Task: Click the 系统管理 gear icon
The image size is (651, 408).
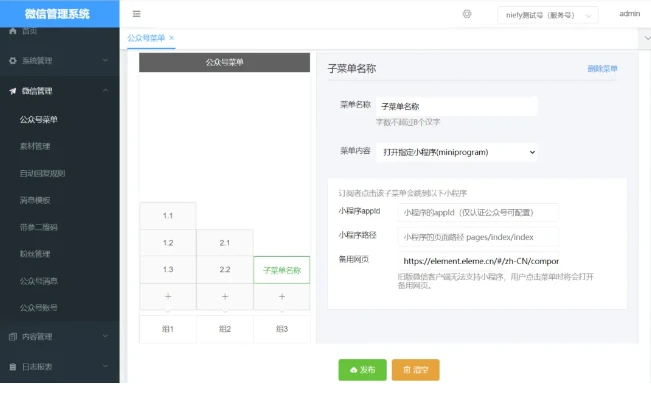Action: tap(12, 61)
